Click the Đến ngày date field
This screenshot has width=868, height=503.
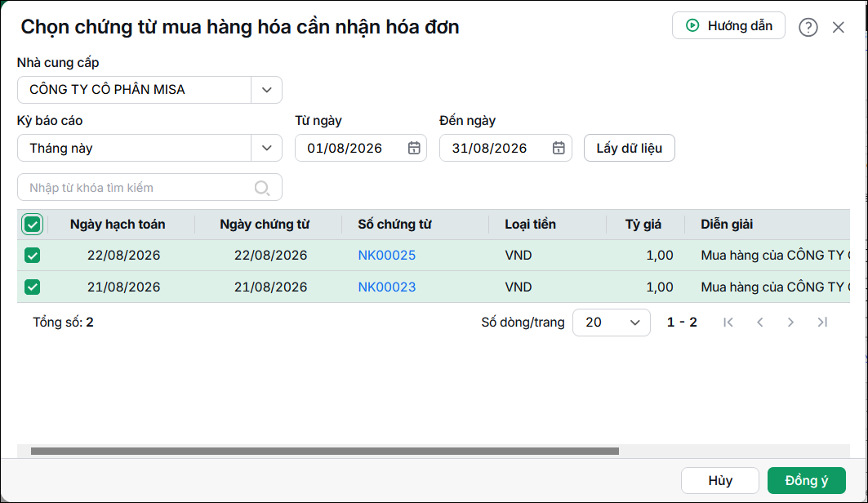(x=505, y=148)
